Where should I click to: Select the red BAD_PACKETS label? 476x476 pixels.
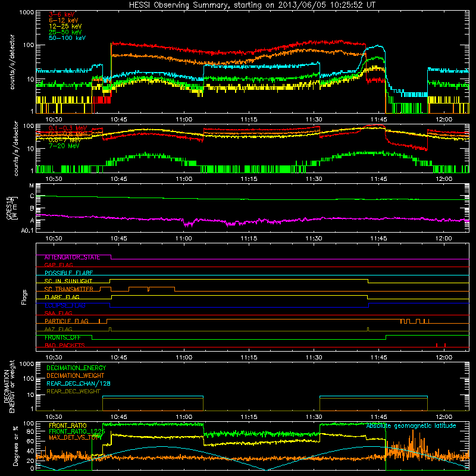(65, 345)
